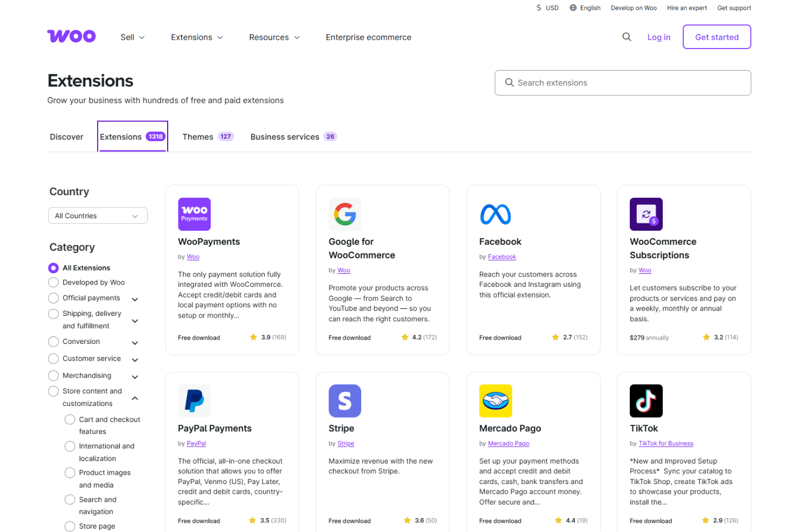
Task: Select Conversion category radio
Action: 53,342
